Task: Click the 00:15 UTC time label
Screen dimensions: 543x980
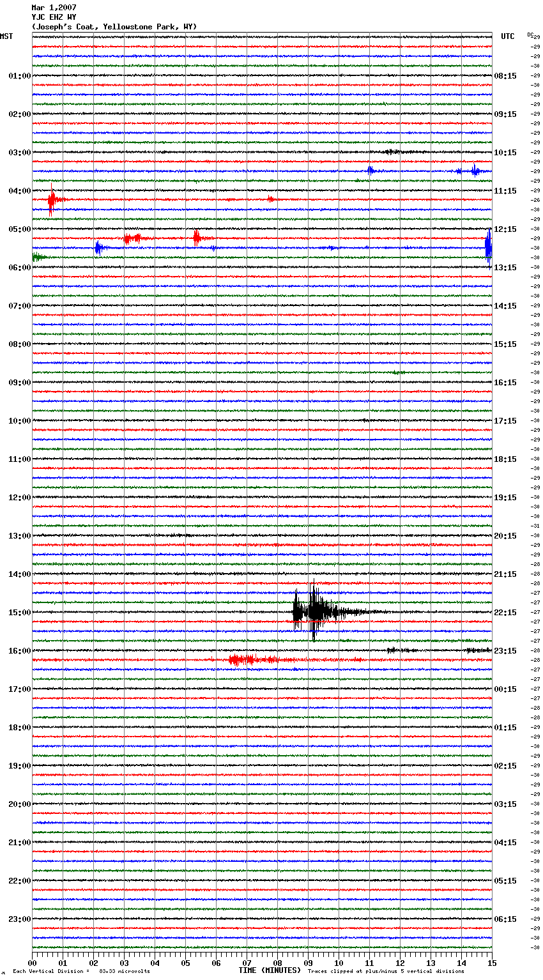Action: coord(505,689)
